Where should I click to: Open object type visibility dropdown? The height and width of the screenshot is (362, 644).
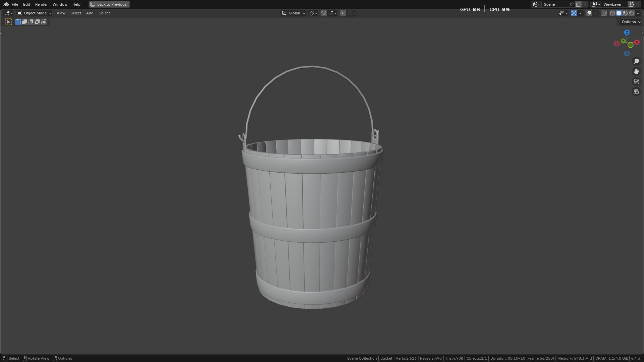pos(563,13)
